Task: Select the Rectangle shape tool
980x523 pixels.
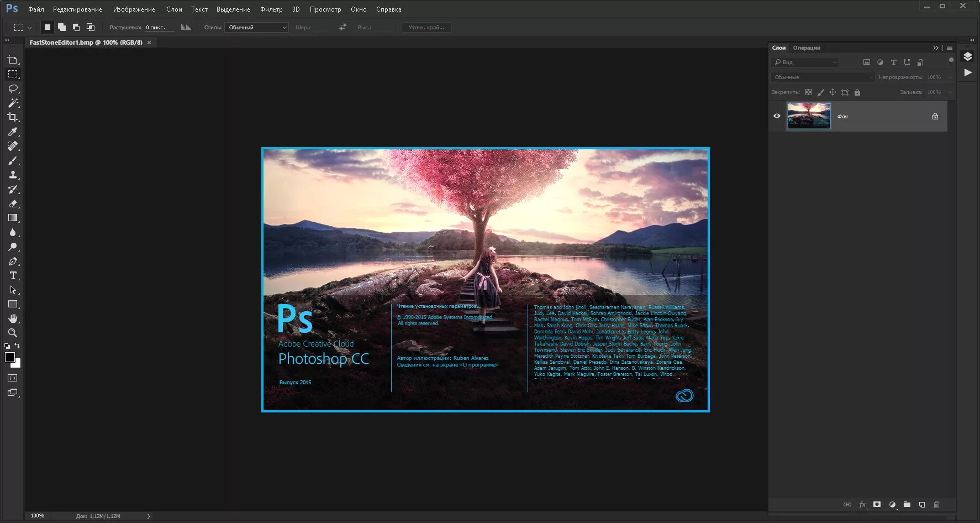Action: 13,304
